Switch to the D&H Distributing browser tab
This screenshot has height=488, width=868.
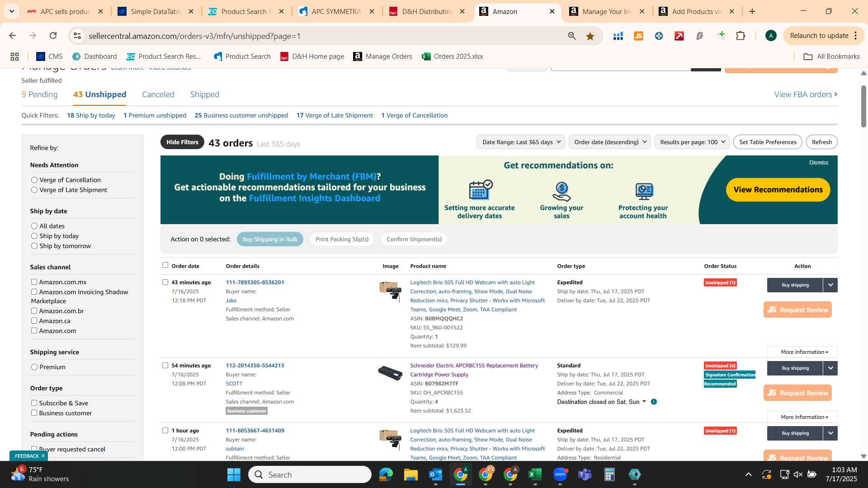[427, 11]
